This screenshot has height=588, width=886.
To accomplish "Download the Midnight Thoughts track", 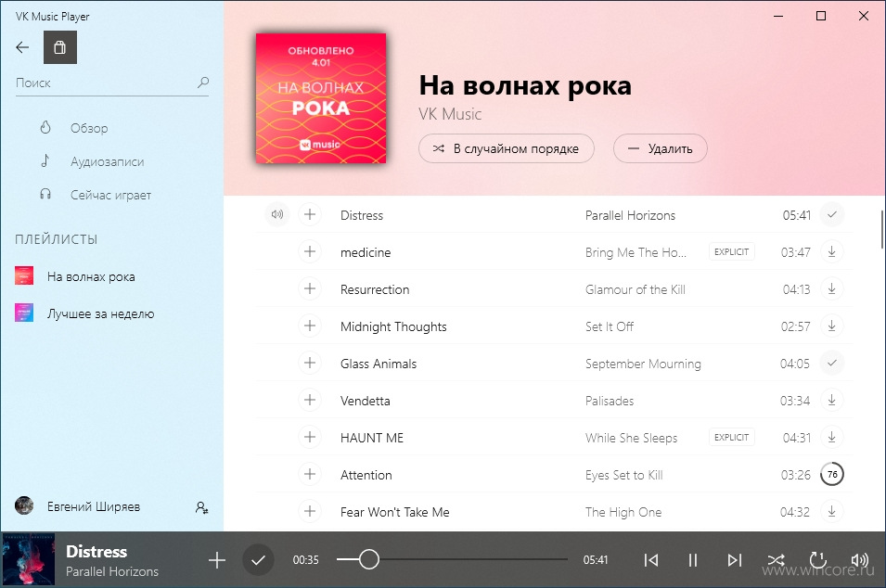I will [832, 326].
